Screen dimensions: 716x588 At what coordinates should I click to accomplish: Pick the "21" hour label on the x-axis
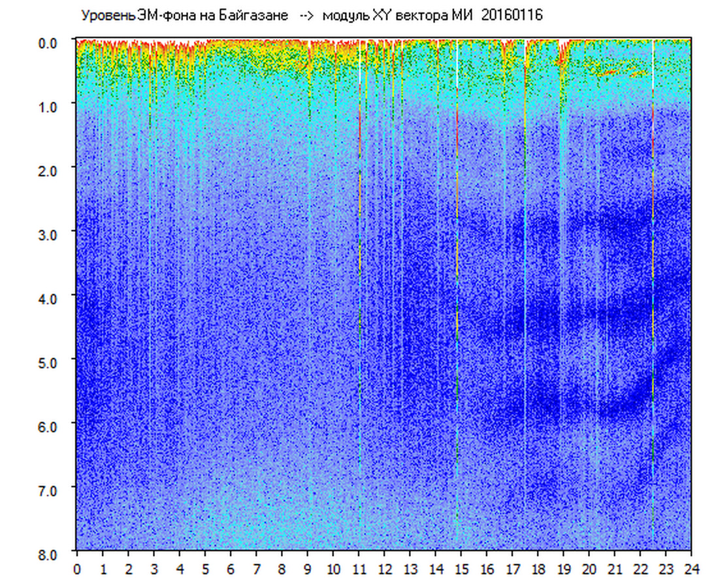(615, 569)
